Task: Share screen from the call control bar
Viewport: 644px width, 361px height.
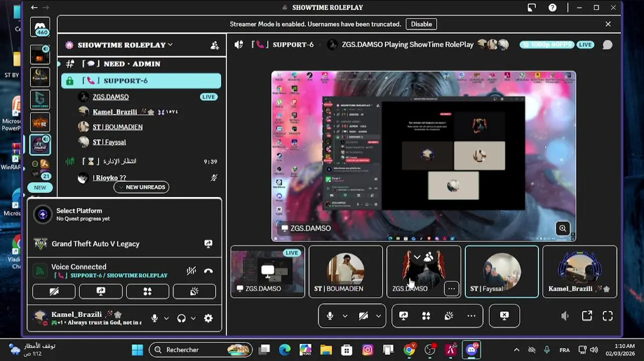Action: [403, 316]
